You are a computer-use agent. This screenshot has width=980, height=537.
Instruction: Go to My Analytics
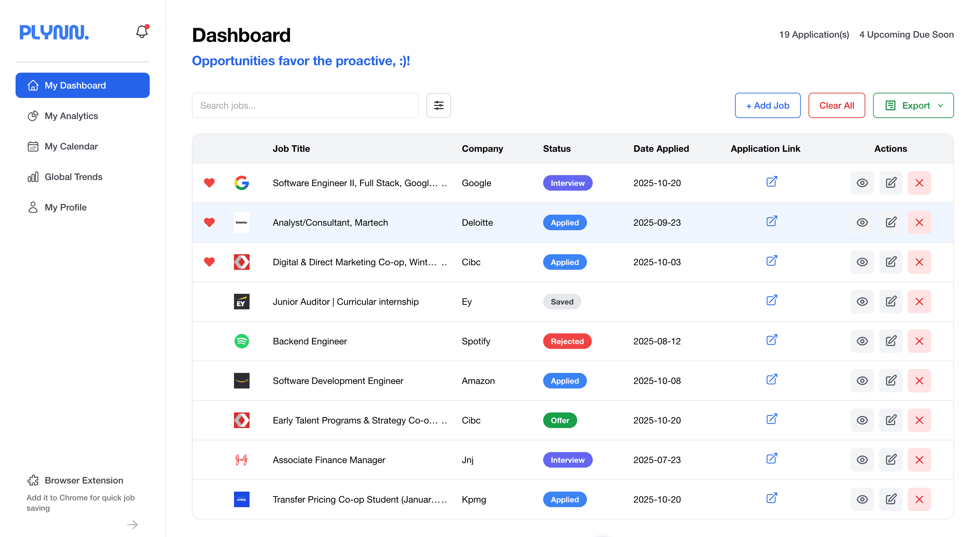[71, 116]
